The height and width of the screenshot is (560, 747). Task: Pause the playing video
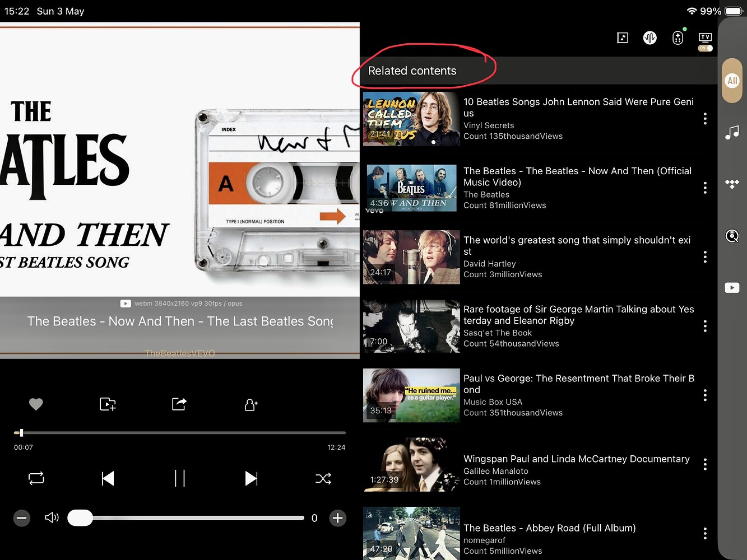pyautogui.click(x=180, y=478)
